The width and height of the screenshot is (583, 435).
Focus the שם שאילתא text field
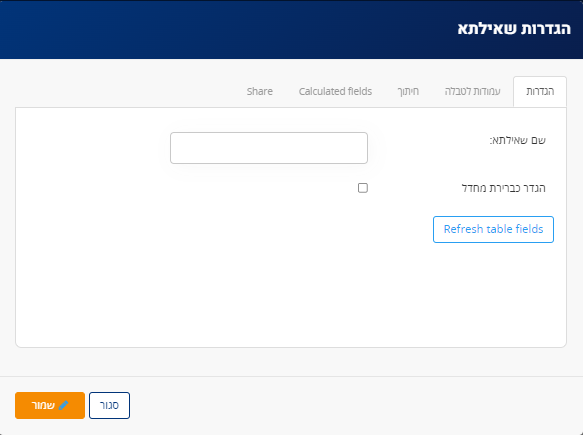269,148
